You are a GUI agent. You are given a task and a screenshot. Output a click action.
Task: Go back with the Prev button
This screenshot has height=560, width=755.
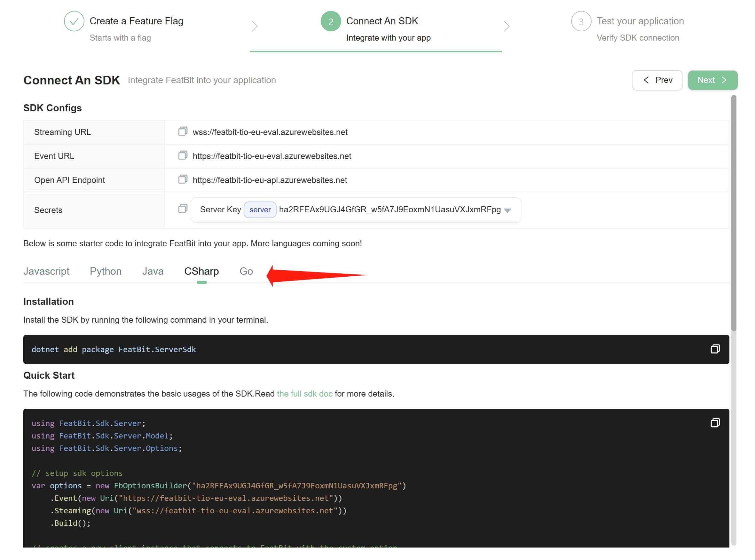click(x=657, y=80)
